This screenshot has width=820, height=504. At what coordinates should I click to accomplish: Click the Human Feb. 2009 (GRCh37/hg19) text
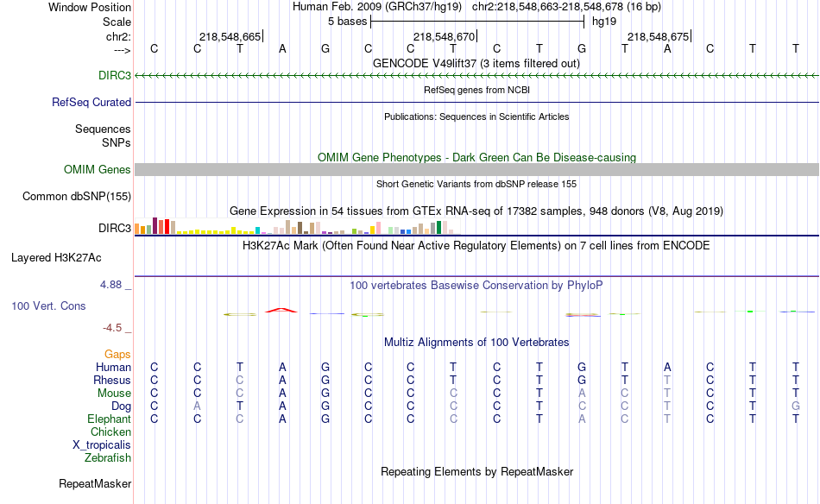point(377,7)
